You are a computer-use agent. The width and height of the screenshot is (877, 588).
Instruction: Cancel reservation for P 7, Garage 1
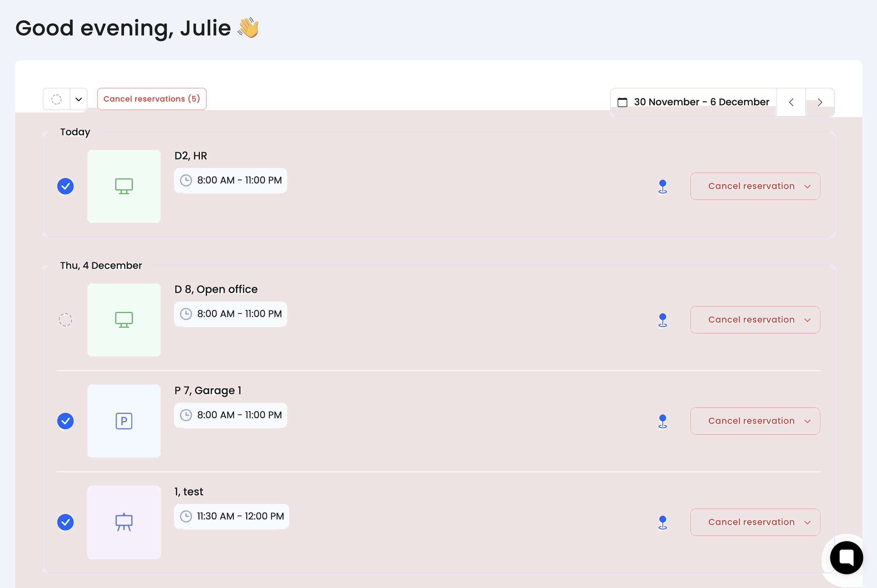(x=751, y=421)
